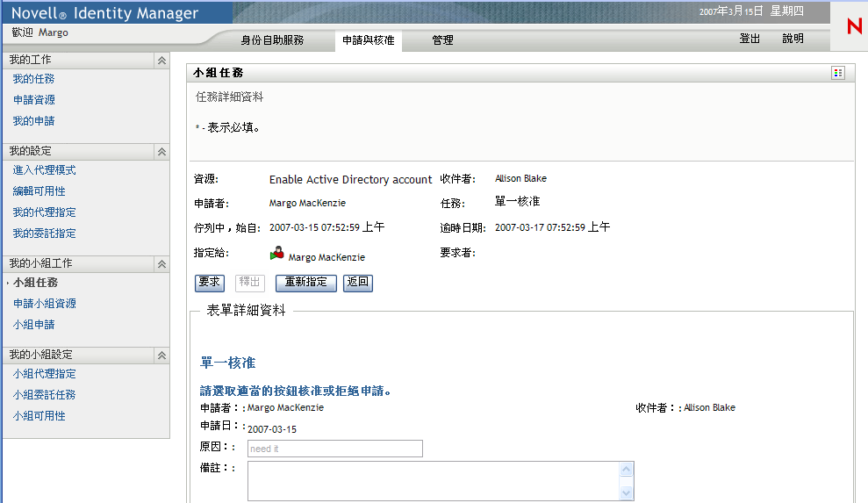Open 我的任務 in sidebar

coord(33,79)
